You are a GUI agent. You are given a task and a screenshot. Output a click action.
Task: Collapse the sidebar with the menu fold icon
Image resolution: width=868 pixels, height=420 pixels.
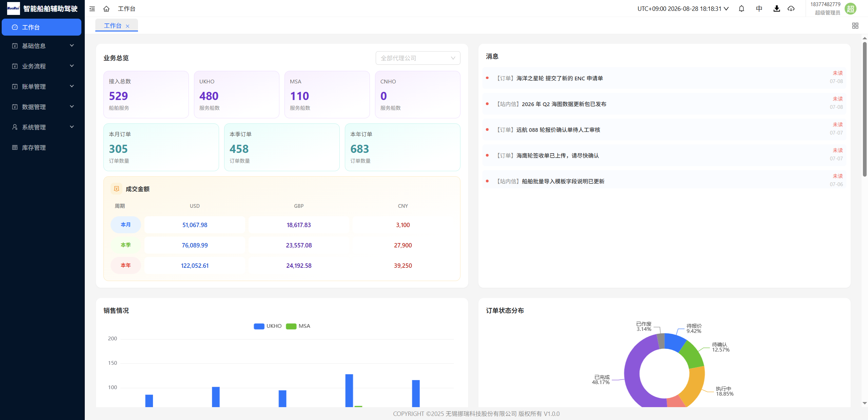pos(92,9)
